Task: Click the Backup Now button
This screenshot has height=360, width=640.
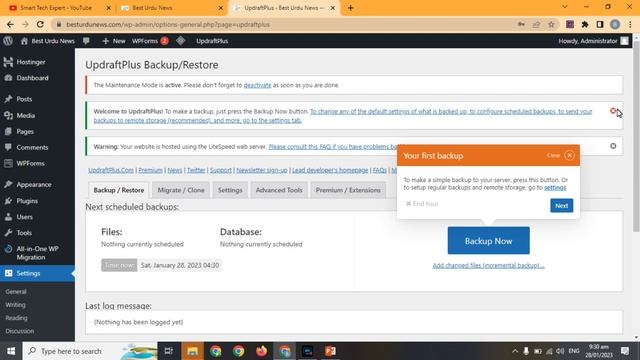Action: 489,241
